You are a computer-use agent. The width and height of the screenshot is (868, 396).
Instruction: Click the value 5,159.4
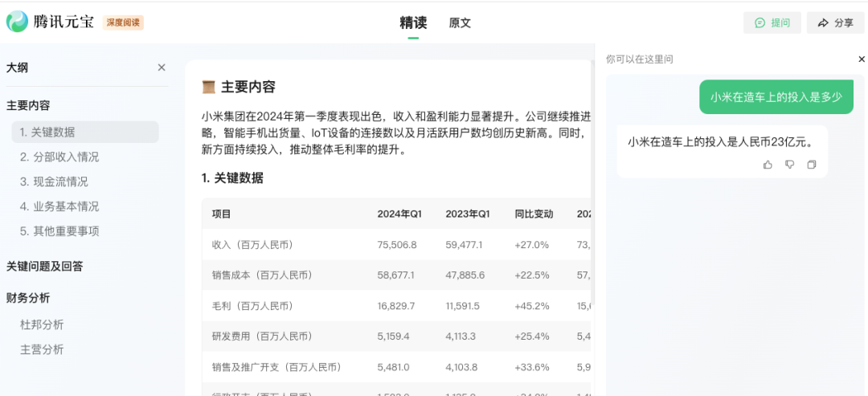[393, 337]
